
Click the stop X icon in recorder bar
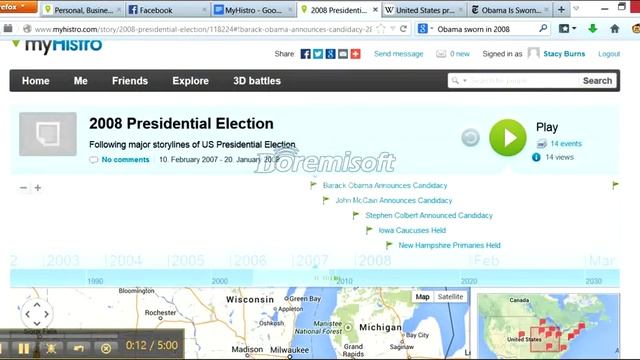pyautogui.click(x=106, y=348)
